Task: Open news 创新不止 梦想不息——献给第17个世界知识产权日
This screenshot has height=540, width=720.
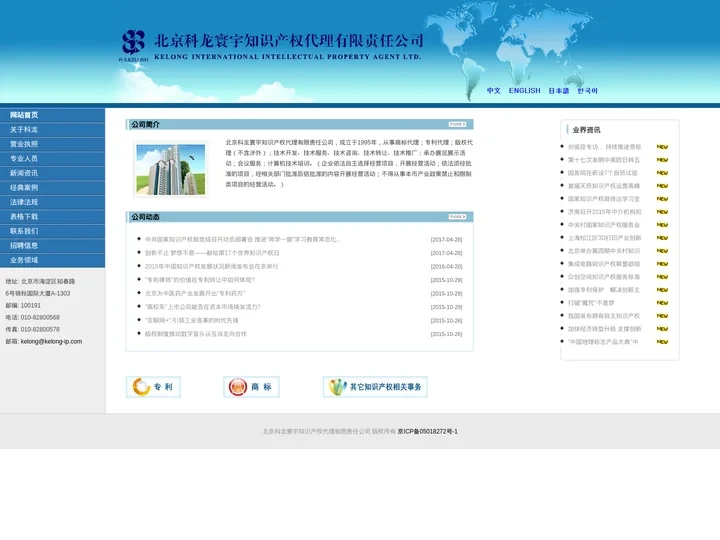Action: click(x=212, y=253)
